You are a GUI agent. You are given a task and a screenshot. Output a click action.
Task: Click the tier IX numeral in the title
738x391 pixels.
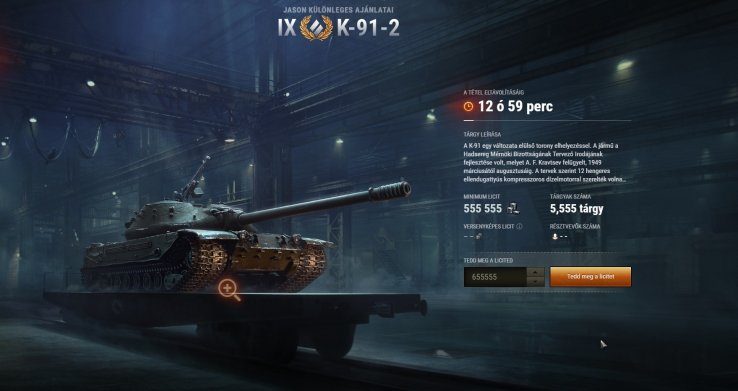click(287, 28)
